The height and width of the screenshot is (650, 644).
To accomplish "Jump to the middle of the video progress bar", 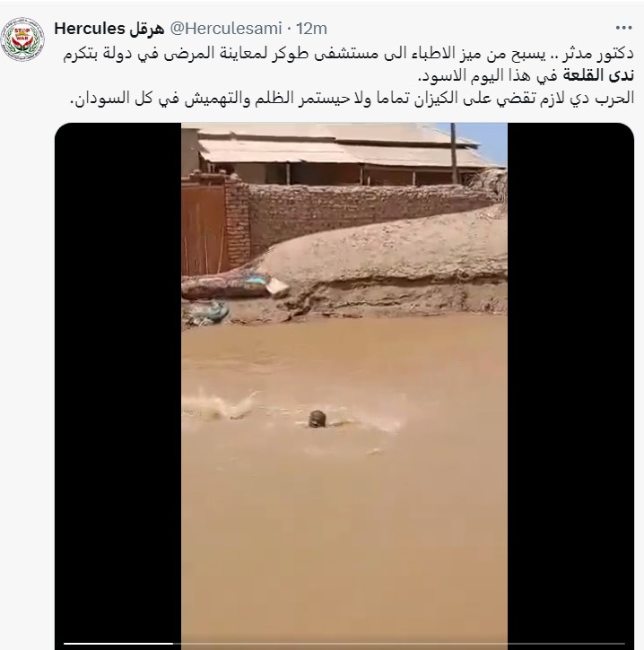I will click(344, 644).
